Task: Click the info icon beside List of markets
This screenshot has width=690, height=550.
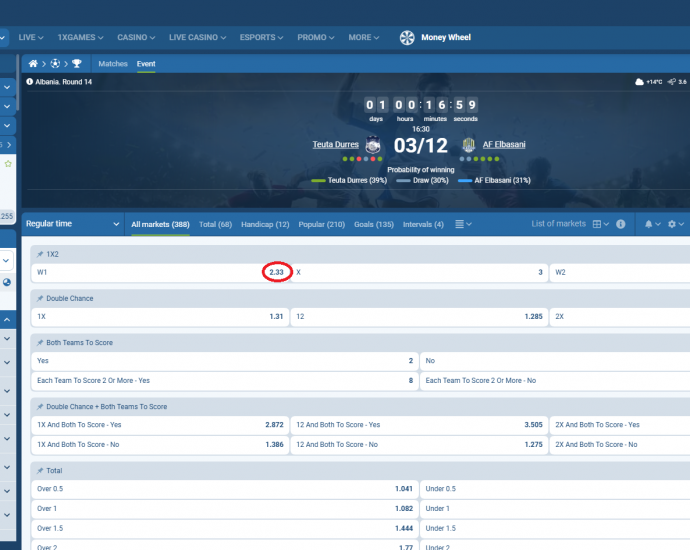Action: [621, 224]
